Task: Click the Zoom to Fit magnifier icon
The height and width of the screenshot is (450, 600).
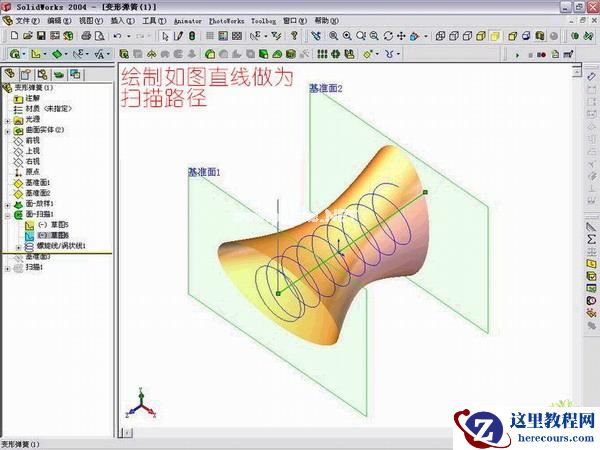Action: [333, 36]
